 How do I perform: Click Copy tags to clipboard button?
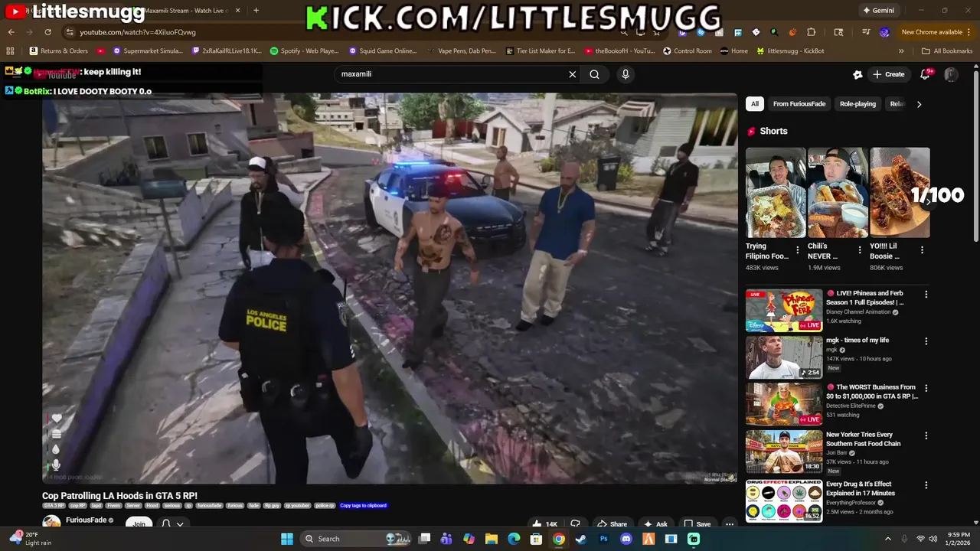pyautogui.click(x=364, y=506)
